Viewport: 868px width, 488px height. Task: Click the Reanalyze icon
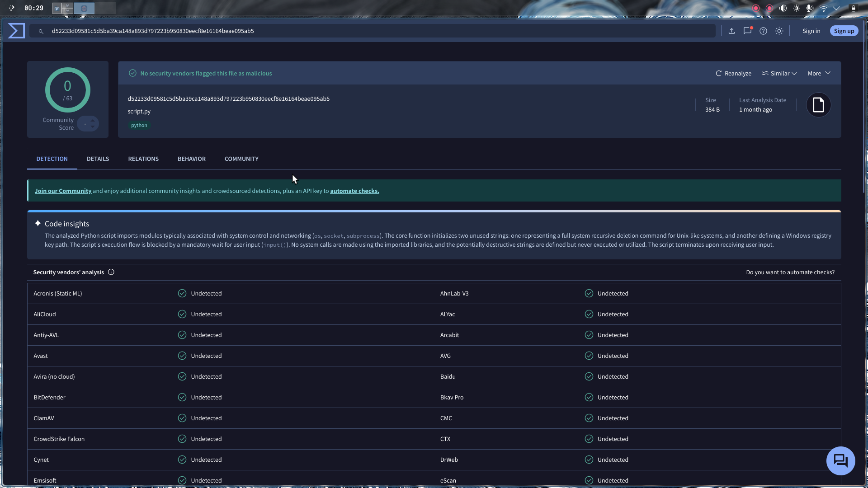coord(718,73)
